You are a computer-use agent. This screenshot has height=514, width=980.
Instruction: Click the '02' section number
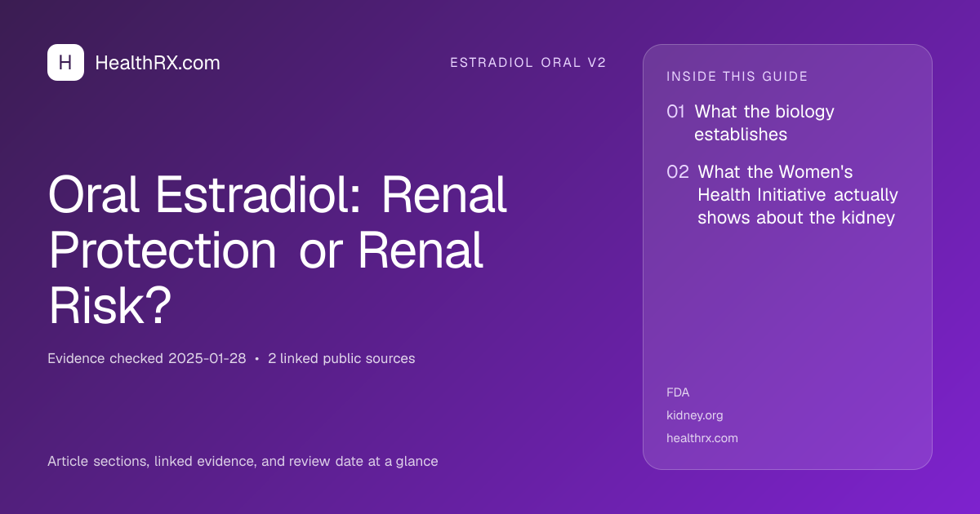[x=678, y=172]
